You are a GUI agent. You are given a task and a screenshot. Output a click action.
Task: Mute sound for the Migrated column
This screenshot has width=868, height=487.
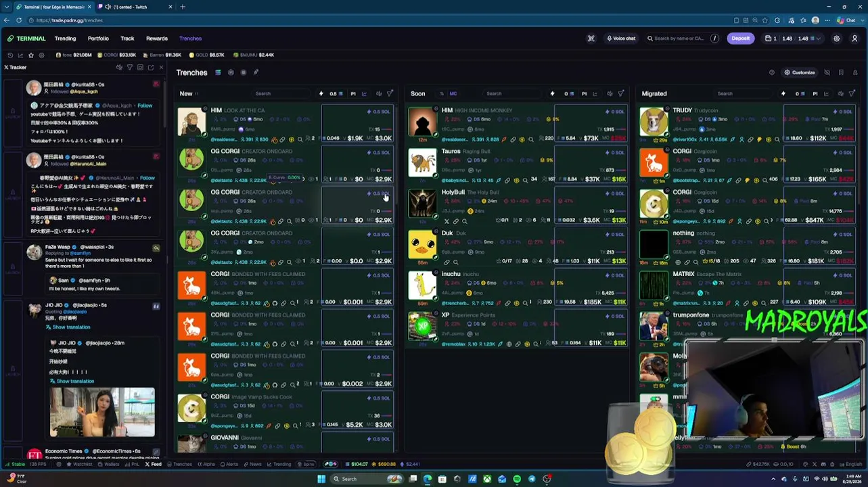tap(841, 93)
